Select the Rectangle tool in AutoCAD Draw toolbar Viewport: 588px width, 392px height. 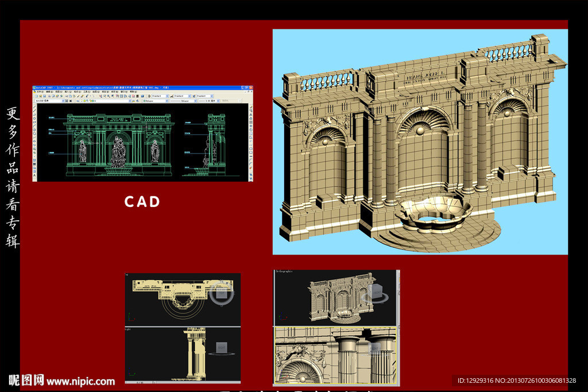34,122
